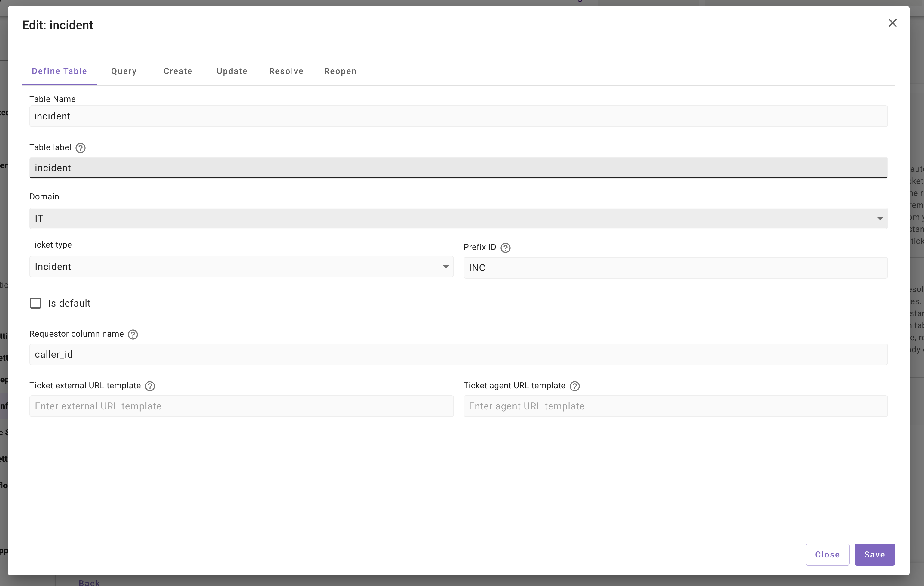Open the Create tab

point(178,71)
